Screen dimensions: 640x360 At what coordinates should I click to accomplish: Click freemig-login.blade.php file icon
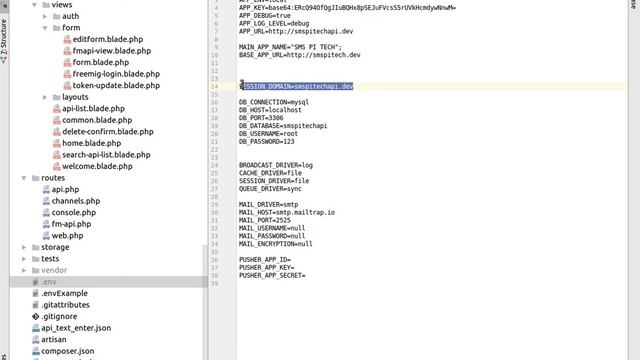[67, 74]
